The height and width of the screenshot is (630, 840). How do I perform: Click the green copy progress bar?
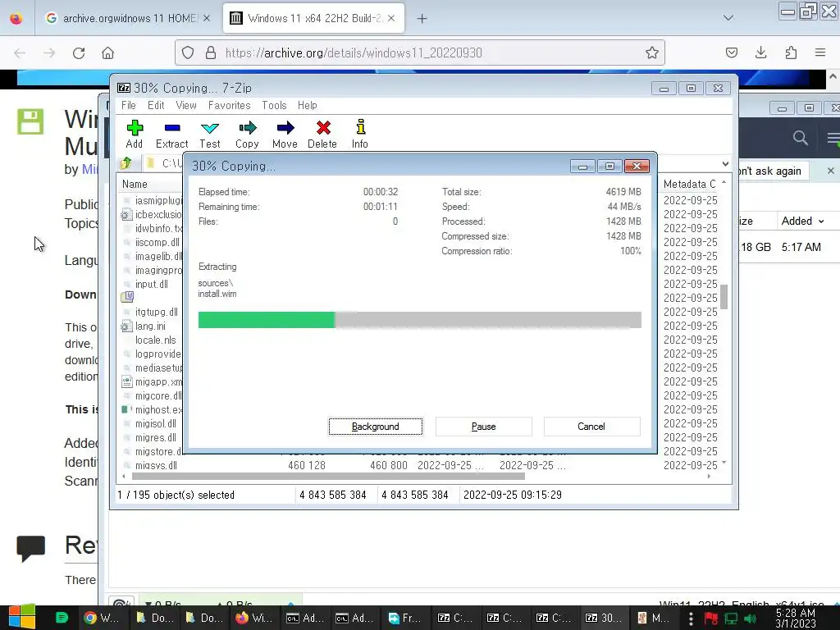267,320
